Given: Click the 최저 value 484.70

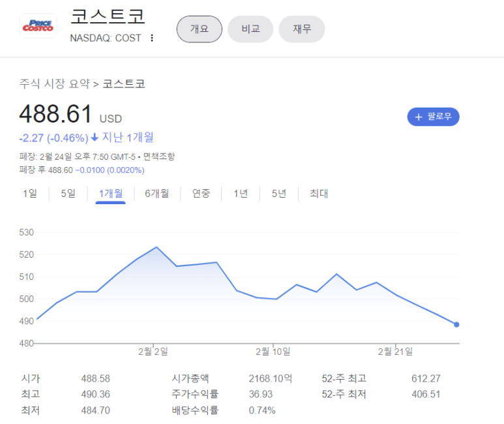Looking at the screenshot, I should (x=95, y=410).
